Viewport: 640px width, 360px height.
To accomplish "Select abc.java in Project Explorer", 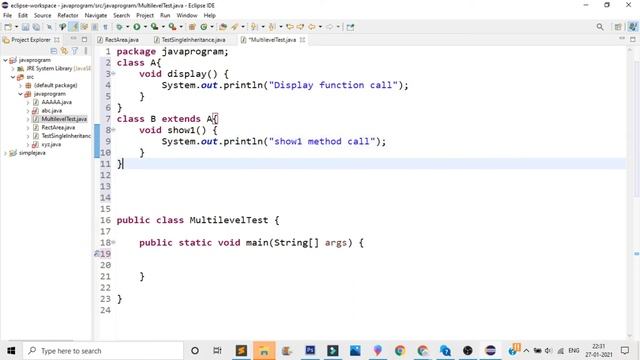I will pos(52,111).
